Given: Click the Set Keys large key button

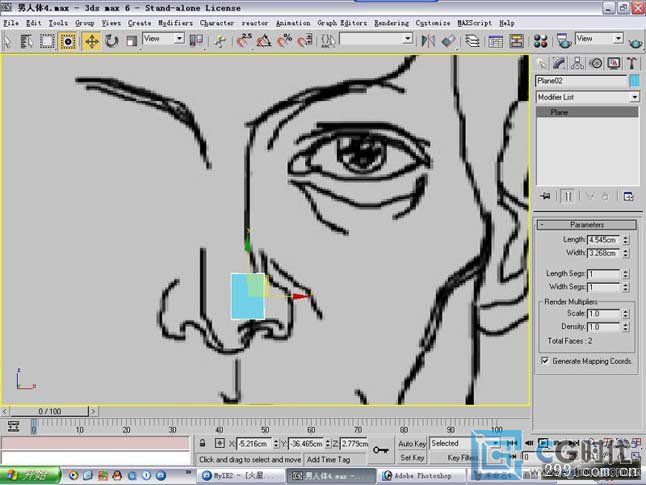Looking at the screenshot, I should (381, 450).
